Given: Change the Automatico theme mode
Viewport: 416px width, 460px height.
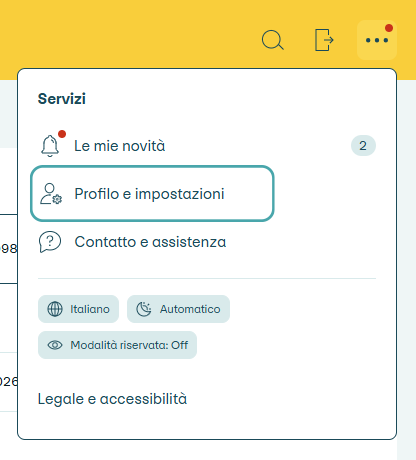Looking at the screenshot, I should 178,309.
